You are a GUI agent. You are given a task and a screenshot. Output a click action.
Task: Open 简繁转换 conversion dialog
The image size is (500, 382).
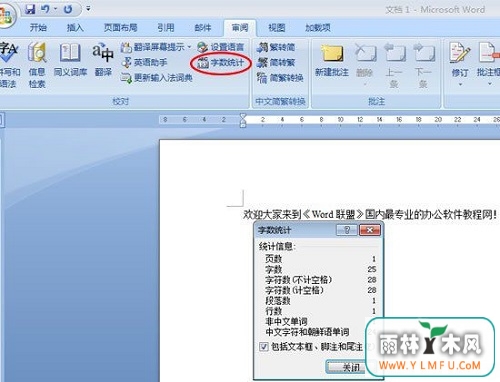pos(280,78)
